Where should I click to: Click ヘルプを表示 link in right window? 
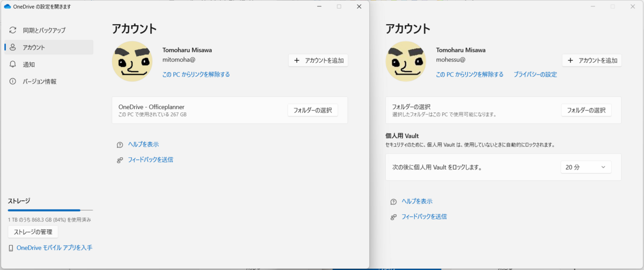[x=417, y=201]
